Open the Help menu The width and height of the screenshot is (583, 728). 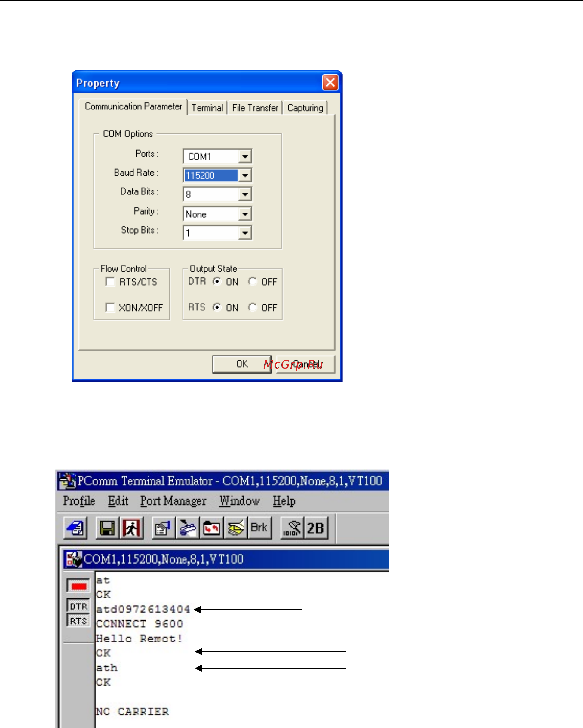pyautogui.click(x=284, y=501)
